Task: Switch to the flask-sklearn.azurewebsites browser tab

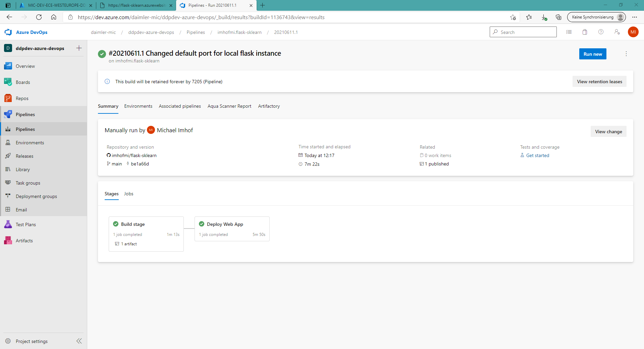Action: click(x=136, y=5)
